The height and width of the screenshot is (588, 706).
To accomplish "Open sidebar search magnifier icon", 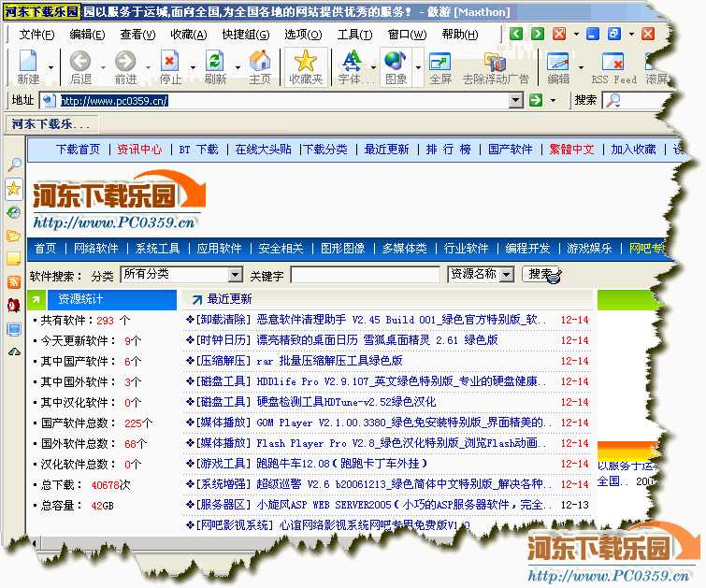I will 14,165.
